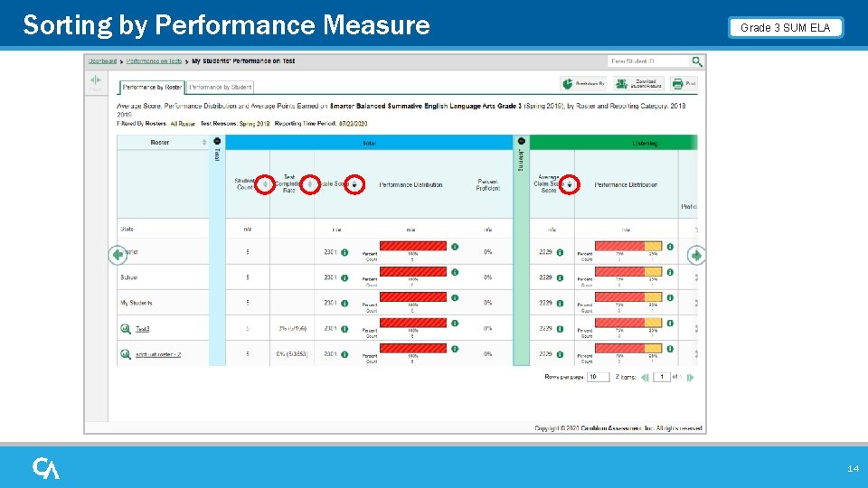Click the Rows per page field

tap(598, 377)
